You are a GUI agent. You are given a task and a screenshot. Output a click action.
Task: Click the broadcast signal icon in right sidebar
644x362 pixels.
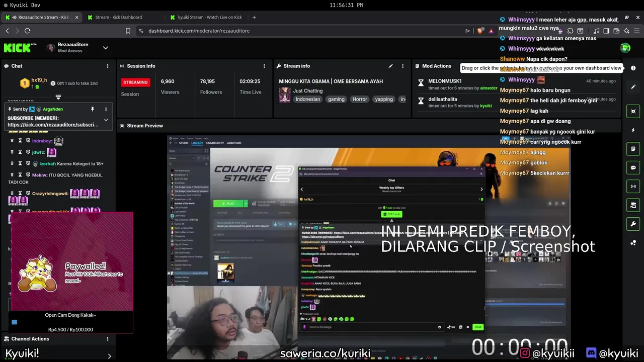[633, 187]
